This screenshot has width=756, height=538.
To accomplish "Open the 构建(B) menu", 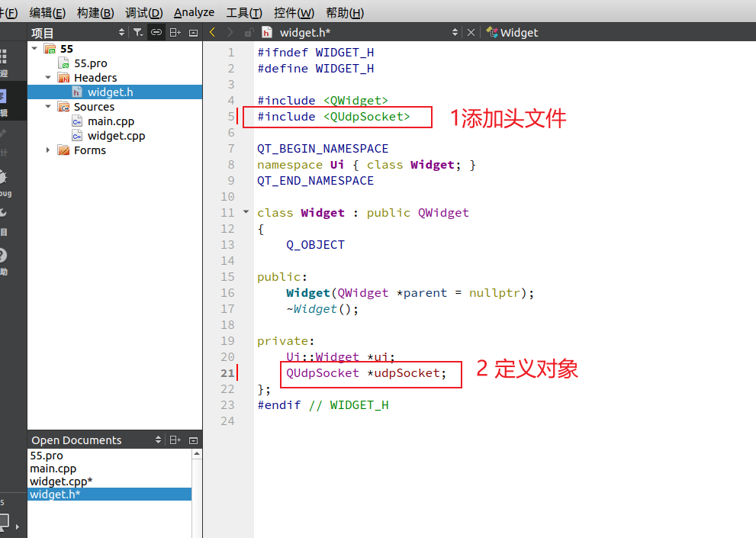I will pyautogui.click(x=95, y=12).
